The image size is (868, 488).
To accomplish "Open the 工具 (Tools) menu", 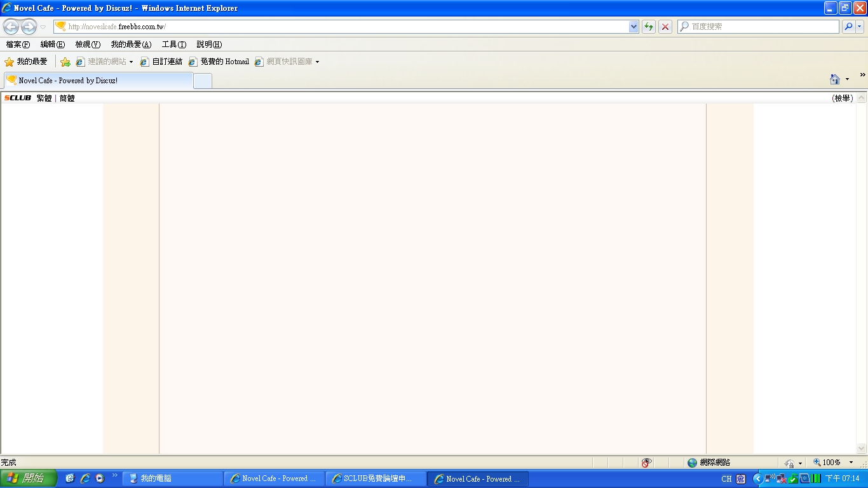I will pyautogui.click(x=173, y=44).
